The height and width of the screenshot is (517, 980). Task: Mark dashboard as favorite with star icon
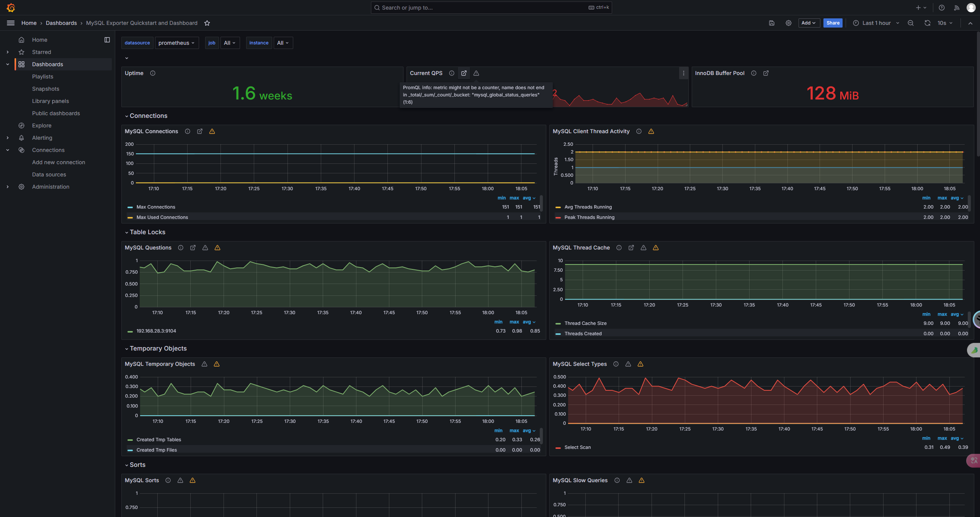207,23
